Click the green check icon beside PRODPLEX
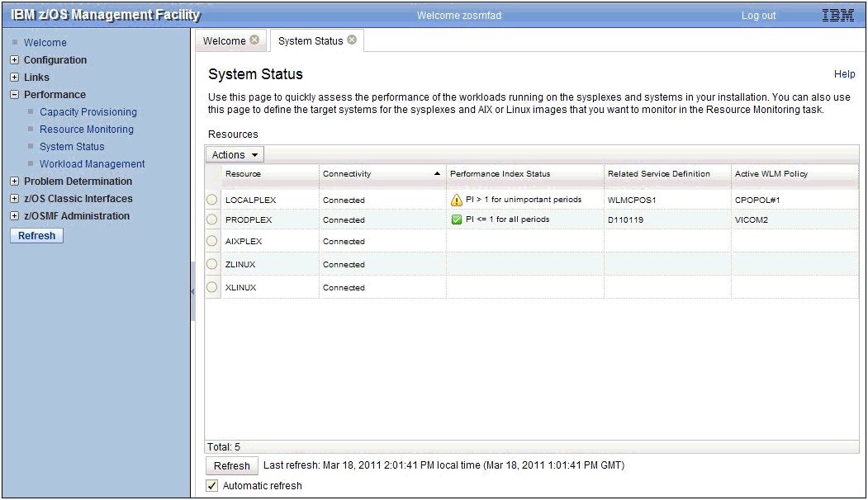This screenshot has height=500, width=868. [456, 219]
